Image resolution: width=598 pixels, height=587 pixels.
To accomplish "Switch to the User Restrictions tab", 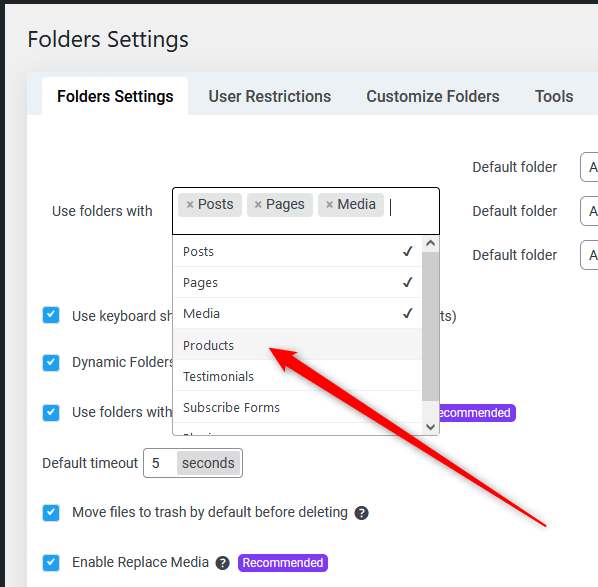I will pos(269,96).
